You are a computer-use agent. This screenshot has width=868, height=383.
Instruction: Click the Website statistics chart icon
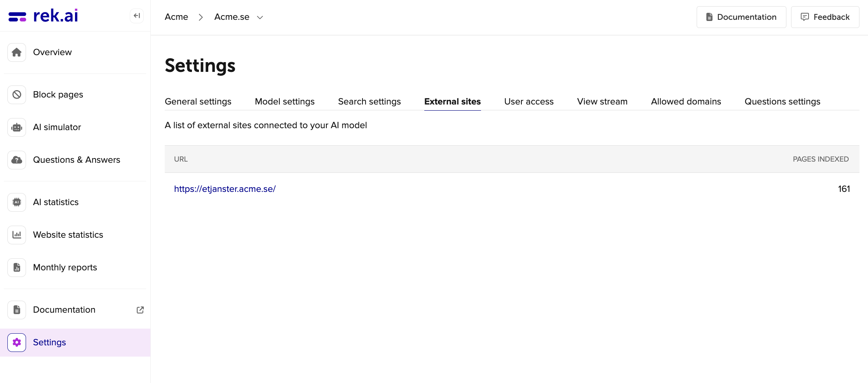point(17,235)
